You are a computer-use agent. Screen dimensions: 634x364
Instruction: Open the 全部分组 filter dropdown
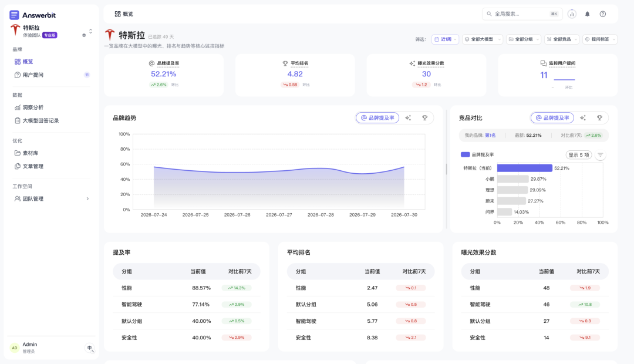coord(523,39)
